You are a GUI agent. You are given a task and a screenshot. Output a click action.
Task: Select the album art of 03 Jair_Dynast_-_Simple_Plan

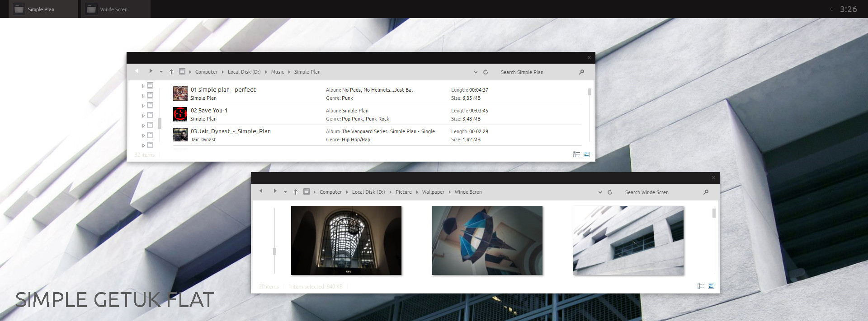180,135
